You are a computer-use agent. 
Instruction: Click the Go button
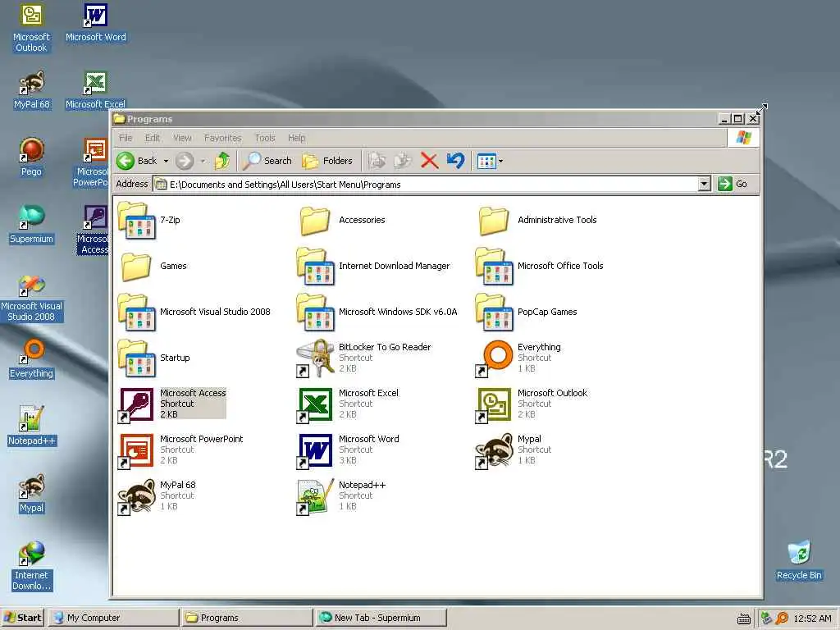tap(733, 185)
